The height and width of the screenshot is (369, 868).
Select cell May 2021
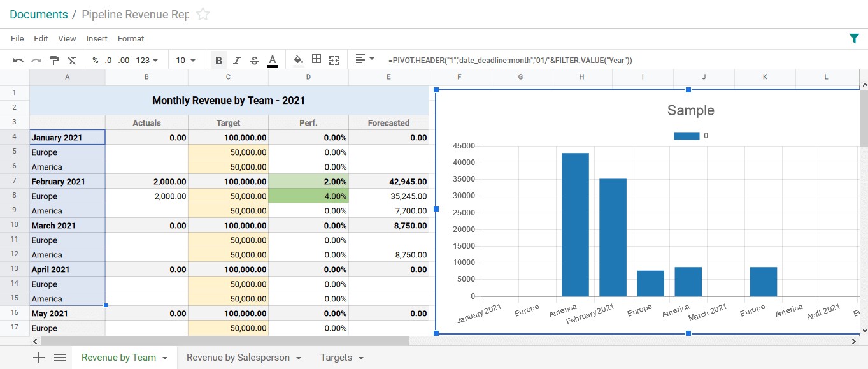pyautogui.click(x=68, y=314)
